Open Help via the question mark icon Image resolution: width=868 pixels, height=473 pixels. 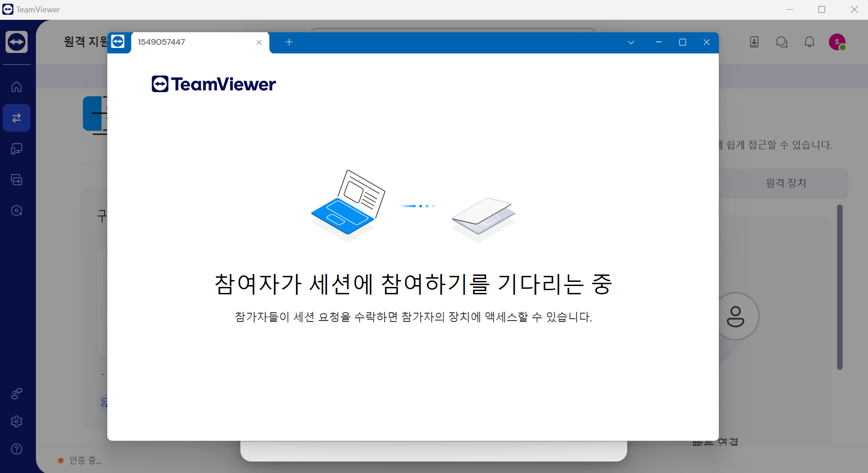click(17, 449)
